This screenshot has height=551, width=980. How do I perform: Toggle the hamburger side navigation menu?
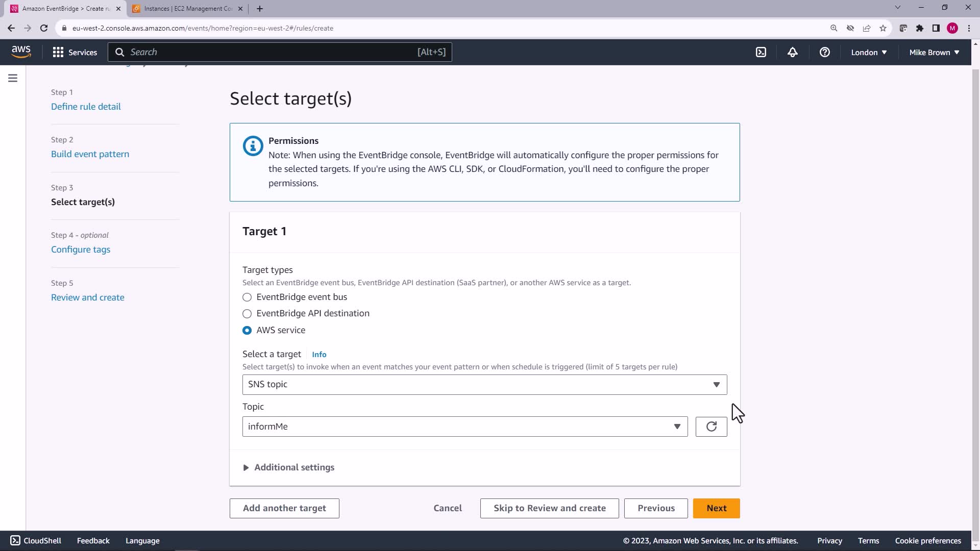(13, 78)
